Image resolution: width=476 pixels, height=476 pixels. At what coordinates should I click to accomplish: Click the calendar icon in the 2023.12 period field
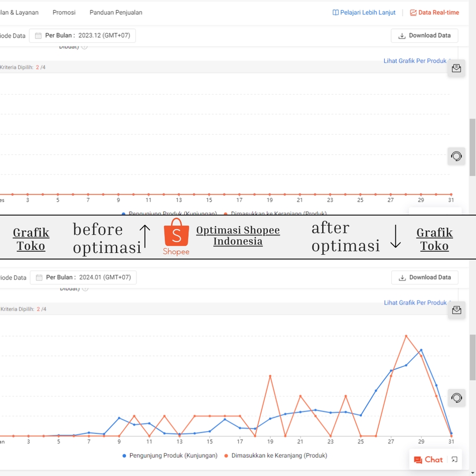[38, 36]
